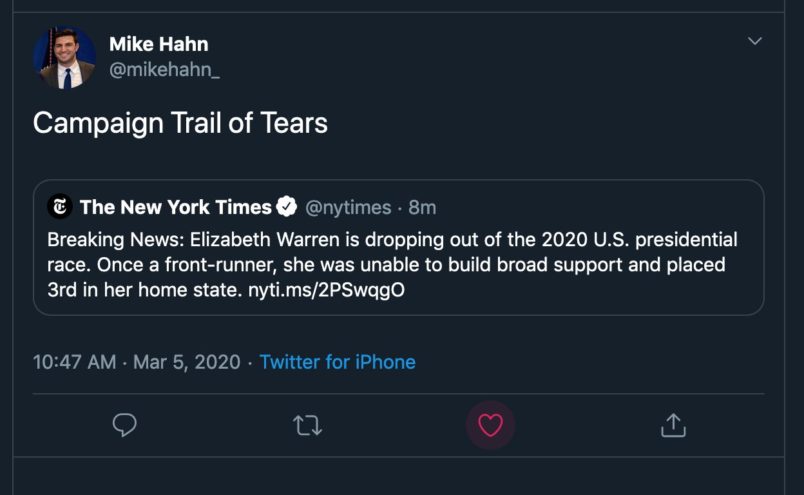Click the verified badge next to NYT
This screenshot has width=804, height=495.
click(286, 207)
